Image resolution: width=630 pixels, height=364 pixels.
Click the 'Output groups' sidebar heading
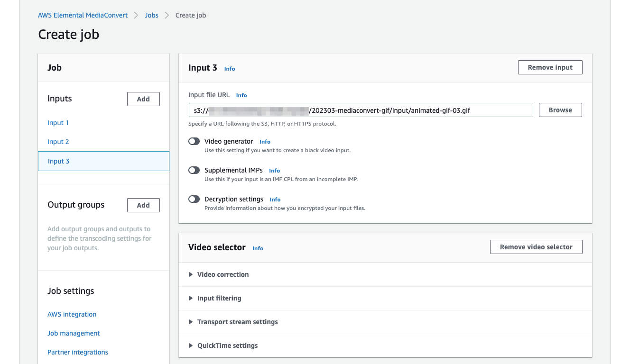(76, 205)
